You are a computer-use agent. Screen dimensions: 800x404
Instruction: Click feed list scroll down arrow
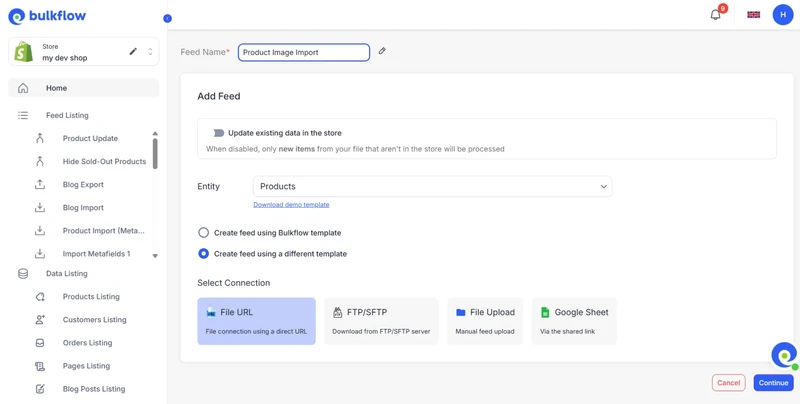(155, 256)
